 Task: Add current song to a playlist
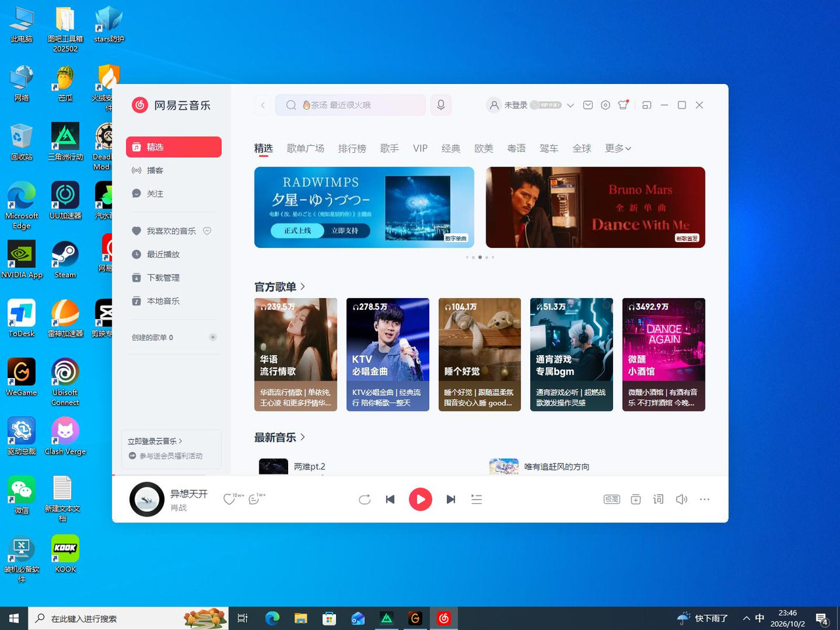tap(636, 499)
